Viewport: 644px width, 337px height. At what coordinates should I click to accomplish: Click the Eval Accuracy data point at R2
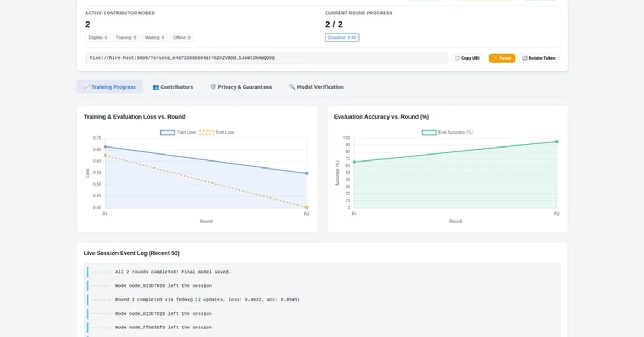(557, 141)
